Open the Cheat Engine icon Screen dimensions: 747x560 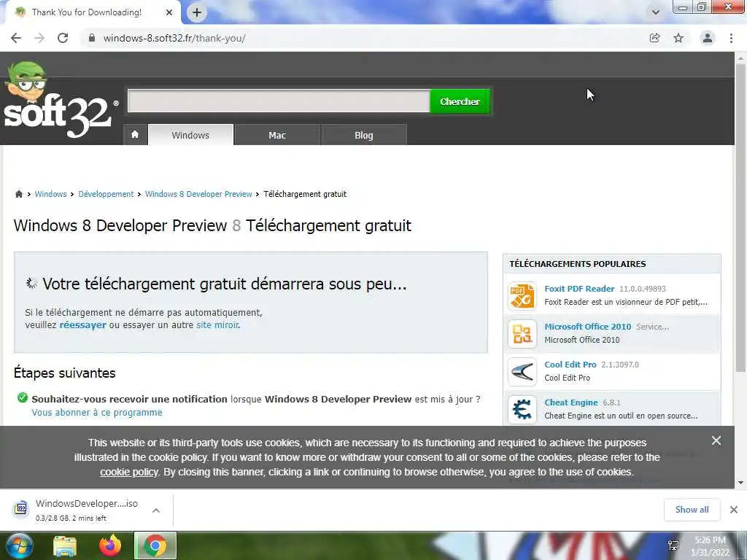click(522, 410)
